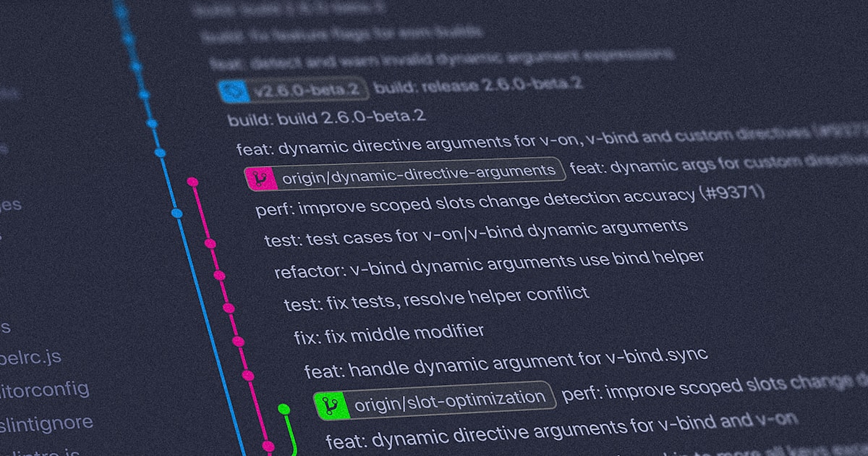Open the .eslintignore file in the sidebar
868x456 pixels.
(46, 423)
